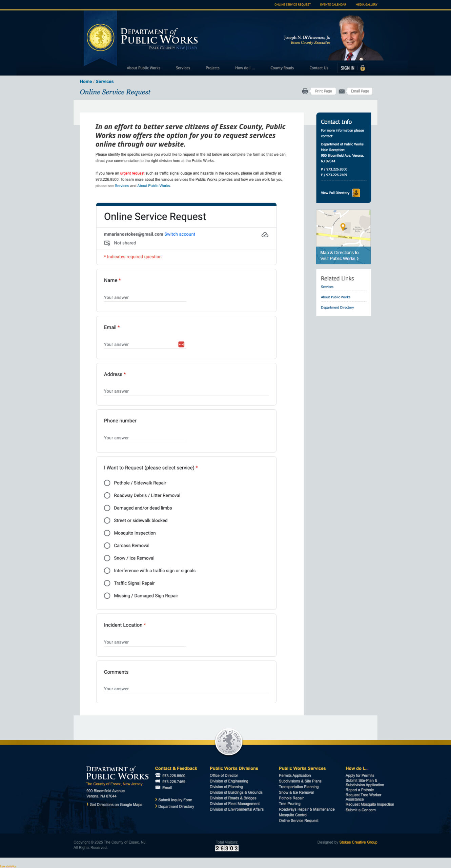Click the envelope icon beside Email Page
The height and width of the screenshot is (868, 451).
342,91
